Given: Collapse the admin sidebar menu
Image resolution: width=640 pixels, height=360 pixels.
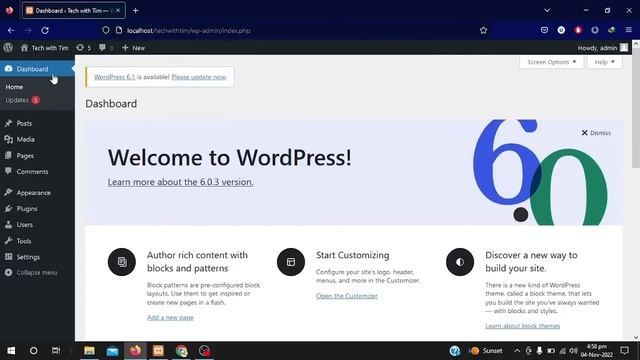Looking at the screenshot, I should tap(31, 272).
